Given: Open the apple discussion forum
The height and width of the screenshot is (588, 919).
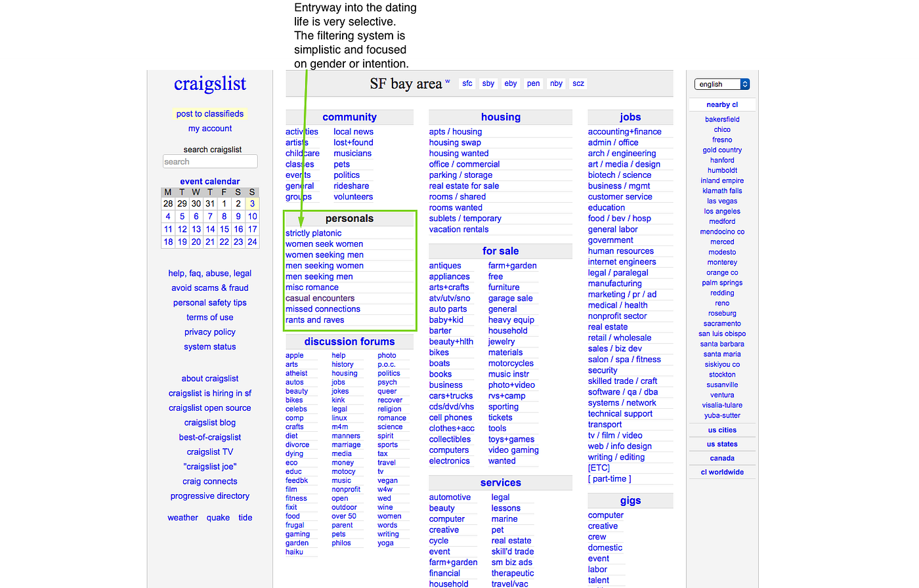Looking at the screenshot, I should [x=295, y=356].
